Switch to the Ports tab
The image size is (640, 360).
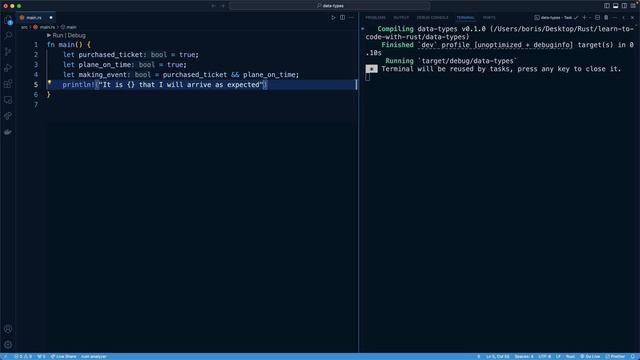tap(489, 18)
